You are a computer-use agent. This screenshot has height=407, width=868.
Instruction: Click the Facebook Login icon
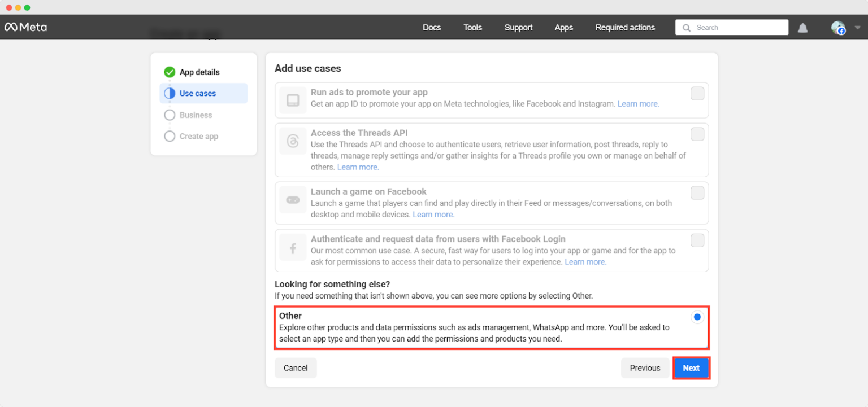pyautogui.click(x=293, y=248)
